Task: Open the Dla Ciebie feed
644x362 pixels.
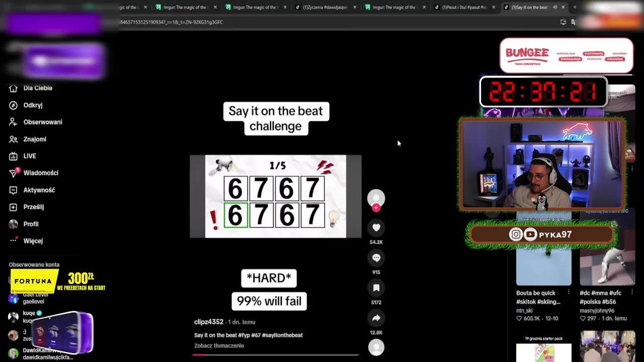Action: coord(31,88)
